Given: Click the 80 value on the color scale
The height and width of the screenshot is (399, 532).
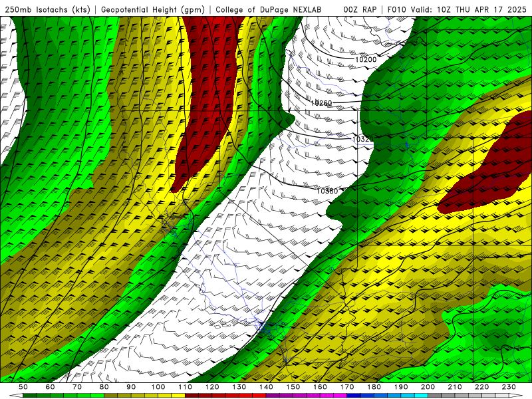Looking at the screenshot, I should click(104, 387).
